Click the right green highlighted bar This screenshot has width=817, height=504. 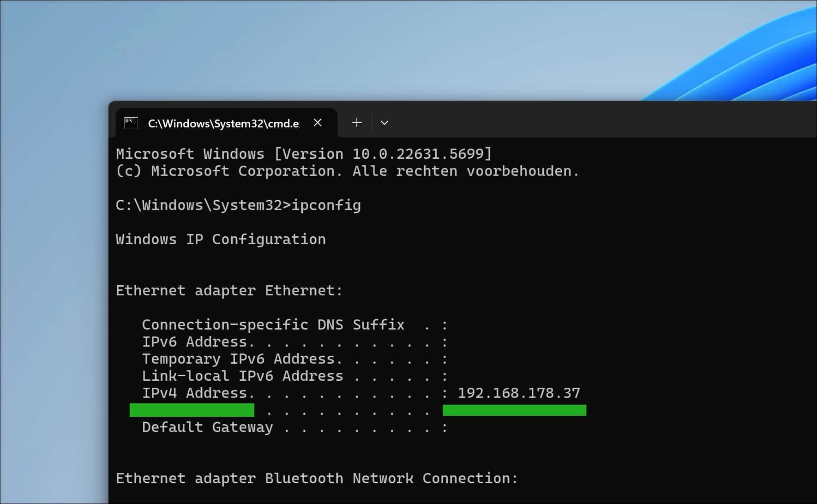[x=514, y=410]
